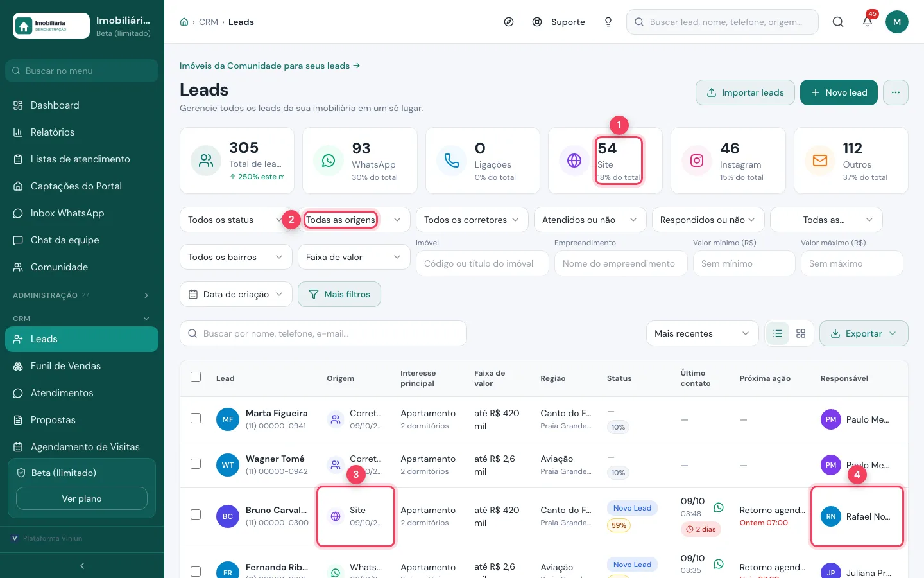Screen dimensions: 924x578
Task: Focus the Código ou título do imóvel field
Action: click(x=483, y=263)
